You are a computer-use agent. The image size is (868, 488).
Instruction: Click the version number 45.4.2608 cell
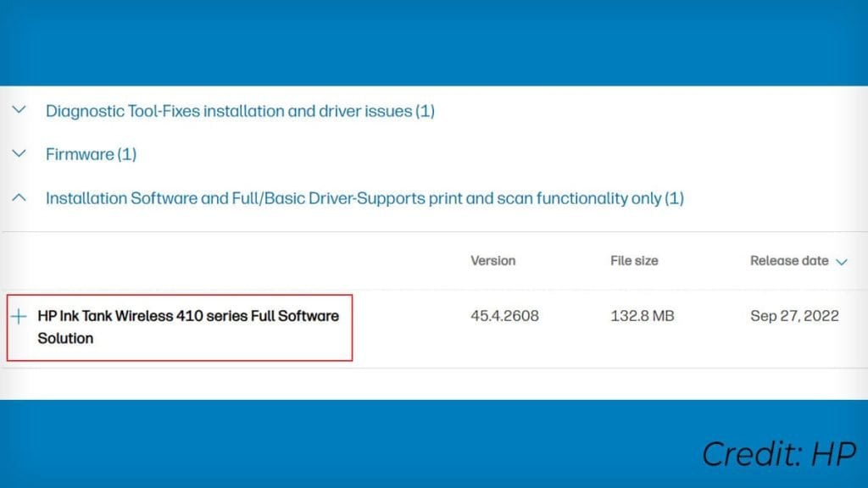coord(504,315)
